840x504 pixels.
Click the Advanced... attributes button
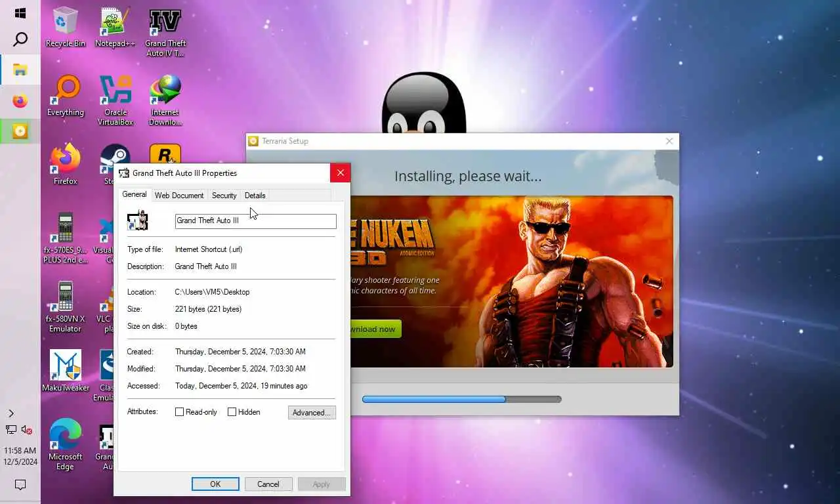[x=312, y=413]
